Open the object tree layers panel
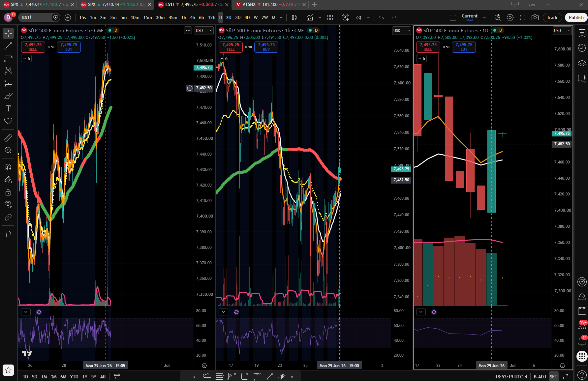Screen dimensions: 588x381 pyautogui.click(x=582, y=63)
